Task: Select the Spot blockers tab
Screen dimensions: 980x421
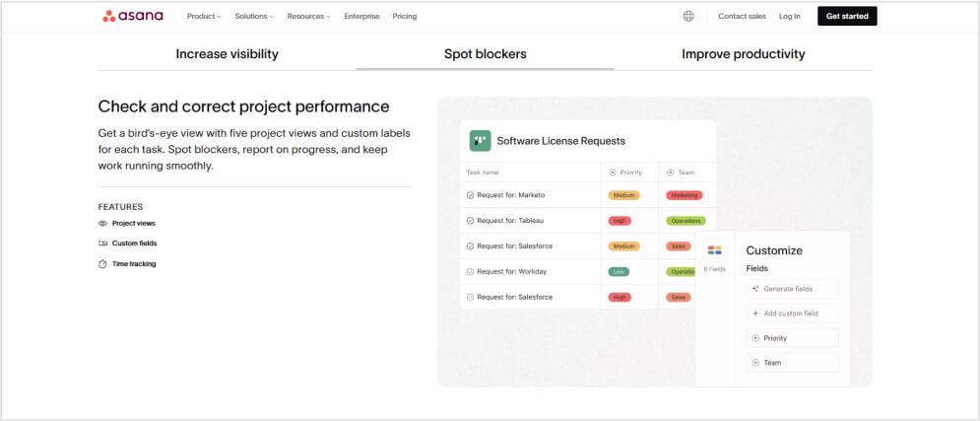Action: coord(485,54)
